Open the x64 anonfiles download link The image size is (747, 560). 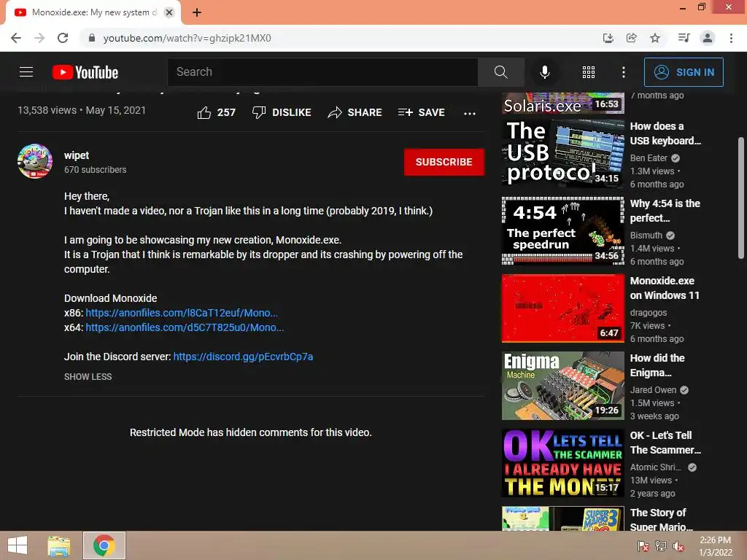[185, 327]
